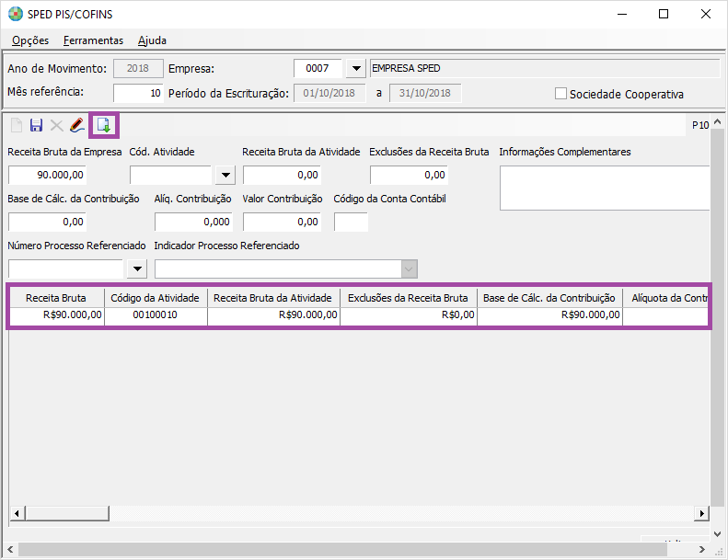Open the Empresa dropdown arrow
Screen dimensions: 728x560
(356, 69)
